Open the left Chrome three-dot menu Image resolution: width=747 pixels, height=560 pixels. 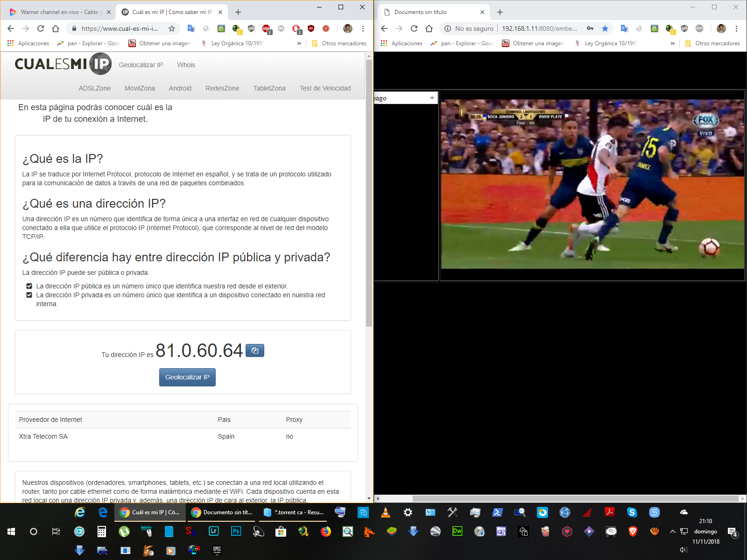[363, 28]
